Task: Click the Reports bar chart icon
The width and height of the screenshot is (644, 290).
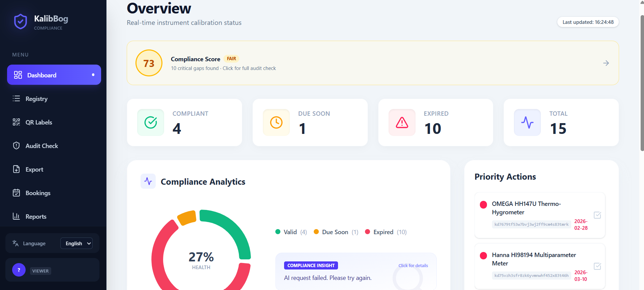Action: 16,216
